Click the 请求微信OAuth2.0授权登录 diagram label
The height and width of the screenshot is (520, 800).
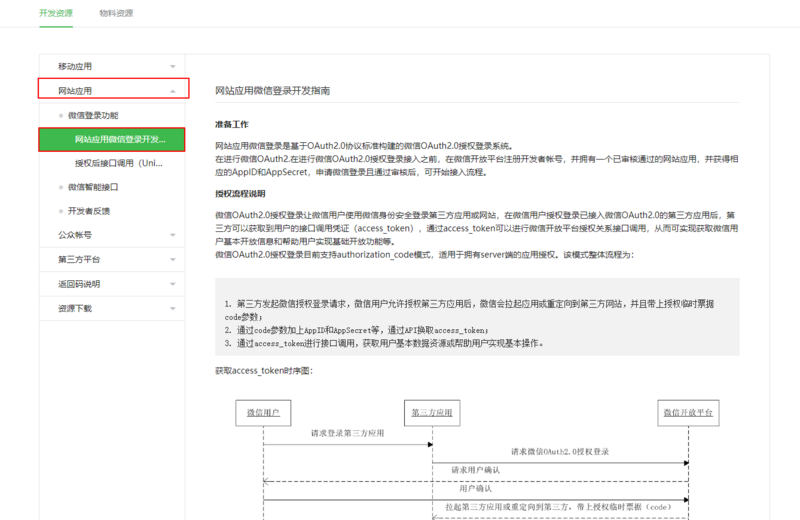[x=560, y=452]
